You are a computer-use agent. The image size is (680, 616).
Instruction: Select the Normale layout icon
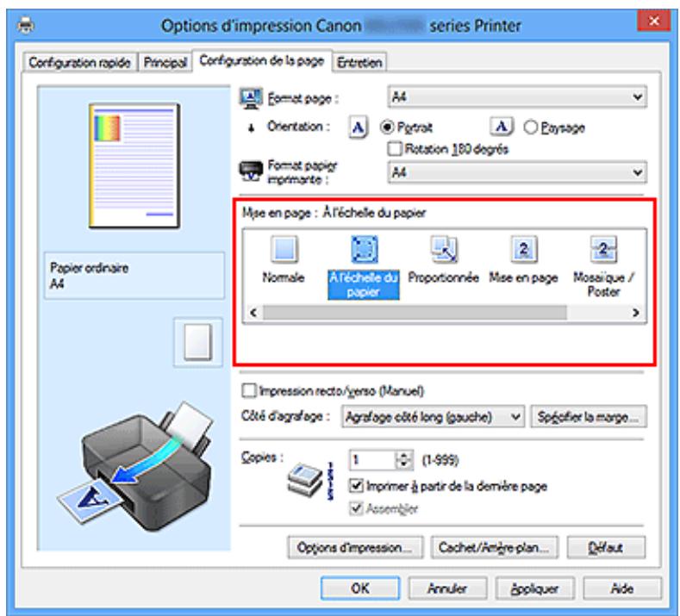[284, 250]
